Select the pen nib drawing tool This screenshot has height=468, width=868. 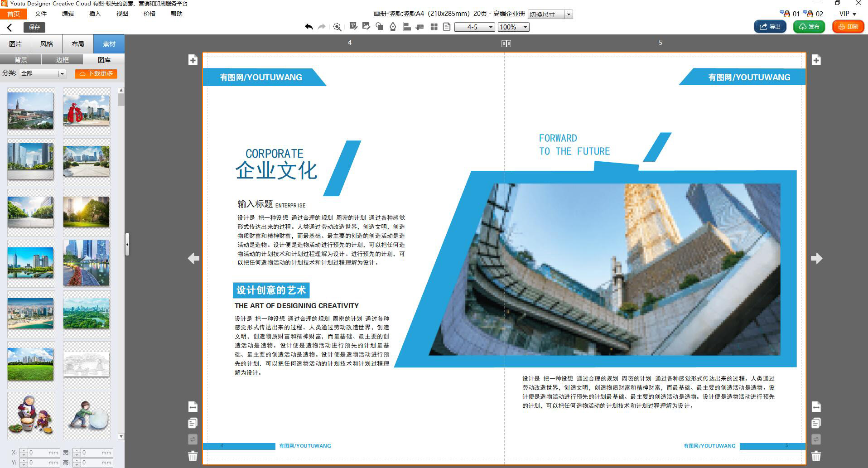pos(393,27)
